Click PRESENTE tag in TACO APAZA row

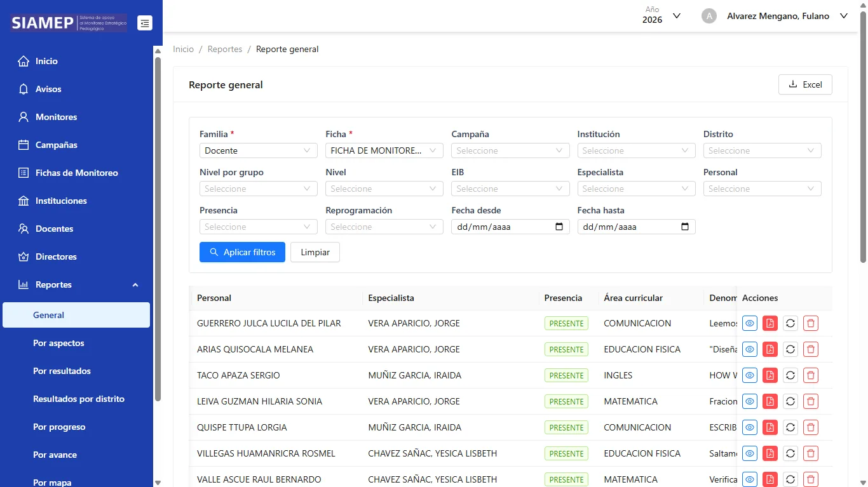coord(566,375)
